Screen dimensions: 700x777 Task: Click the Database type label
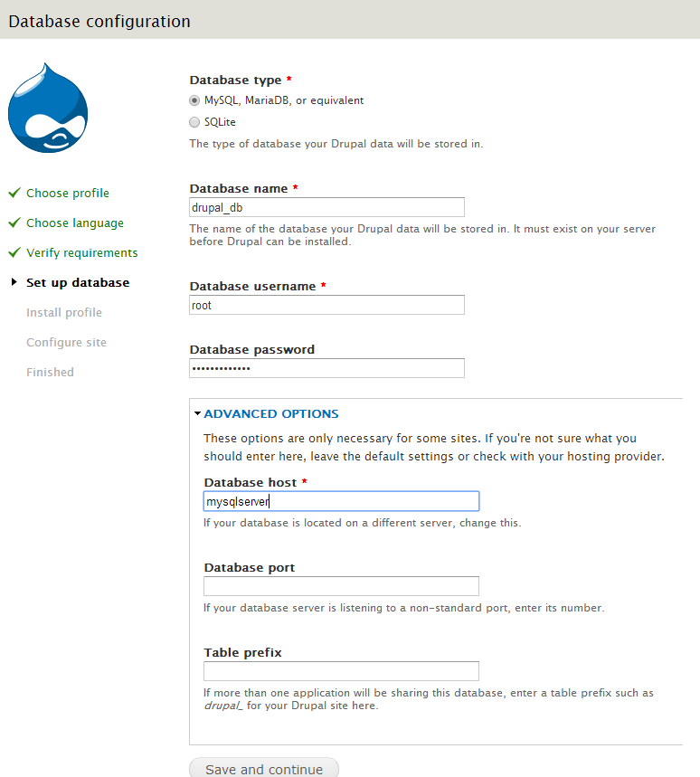click(235, 81)
